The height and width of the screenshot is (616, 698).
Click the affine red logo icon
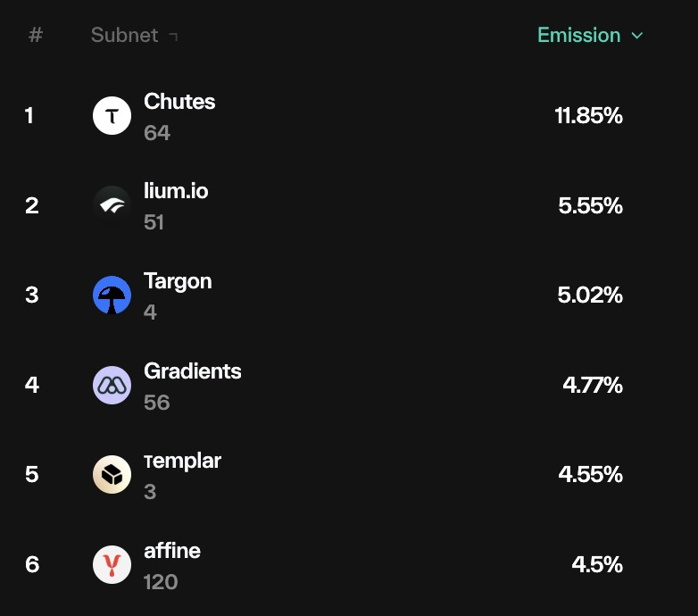[x=112, y=564]
